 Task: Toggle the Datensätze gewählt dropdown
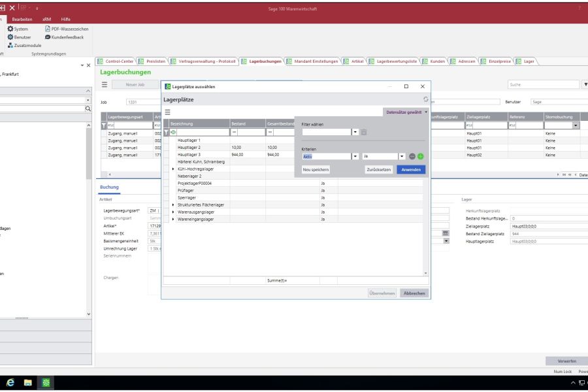point(406,112)
